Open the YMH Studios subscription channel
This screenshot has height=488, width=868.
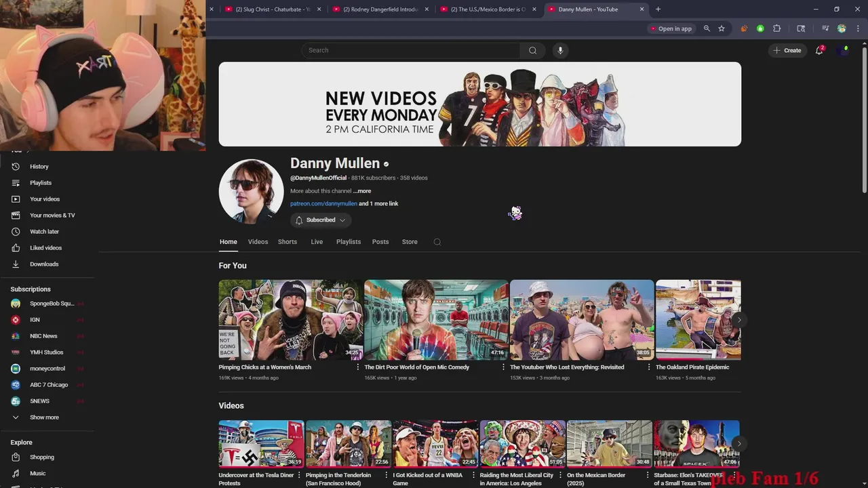47,352
